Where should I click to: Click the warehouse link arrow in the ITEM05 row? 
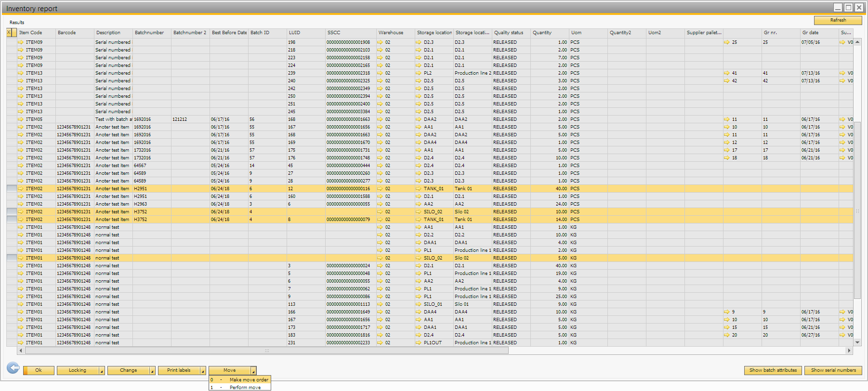click(380, 119)
